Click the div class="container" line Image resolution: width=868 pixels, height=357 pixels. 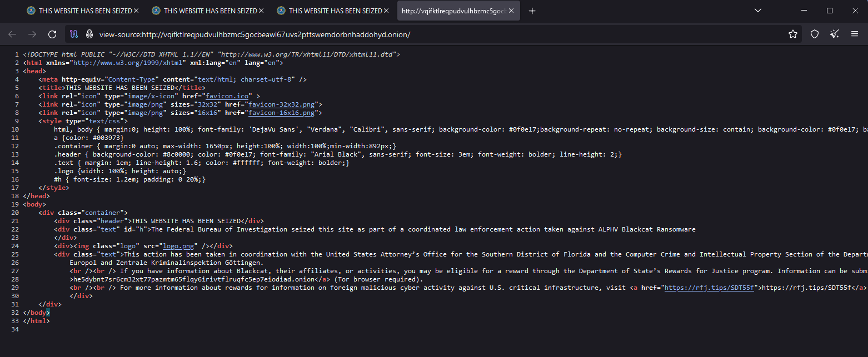coord(83,213)
